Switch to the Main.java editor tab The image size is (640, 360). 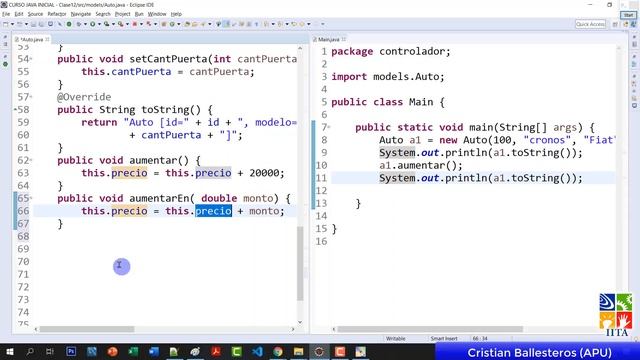328,40
